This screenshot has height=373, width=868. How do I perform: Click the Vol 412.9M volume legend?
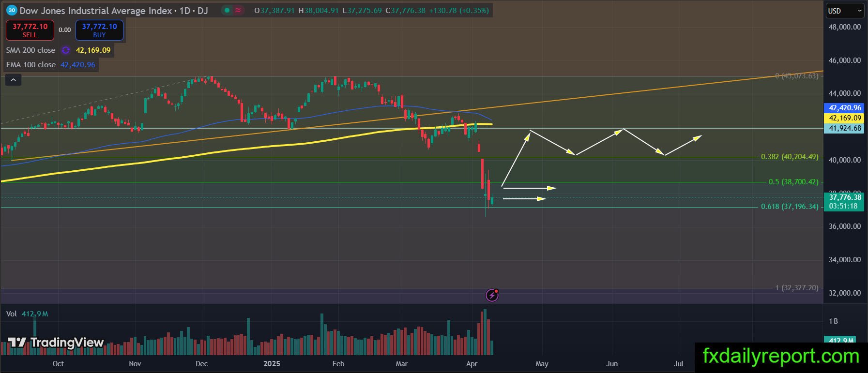[x=27, y=314]
